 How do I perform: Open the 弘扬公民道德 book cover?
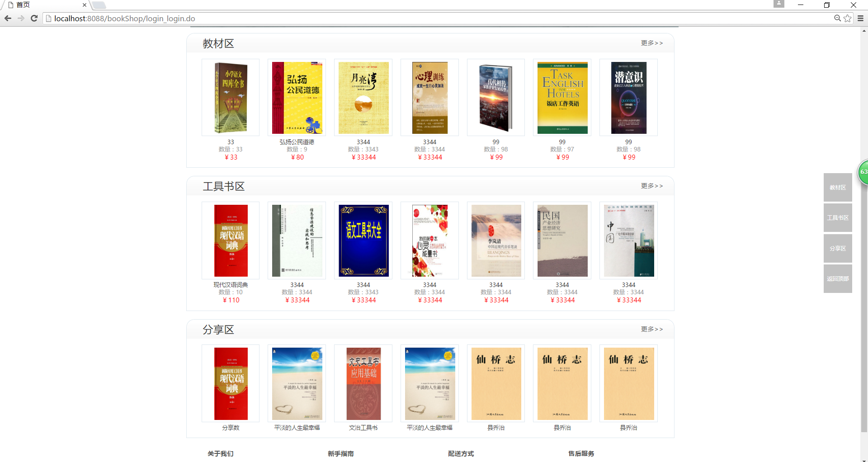(297, 98)
